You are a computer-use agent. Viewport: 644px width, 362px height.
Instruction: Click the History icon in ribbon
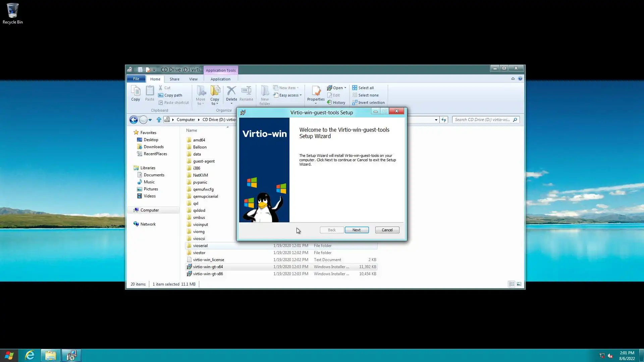[x=330, y=103]
